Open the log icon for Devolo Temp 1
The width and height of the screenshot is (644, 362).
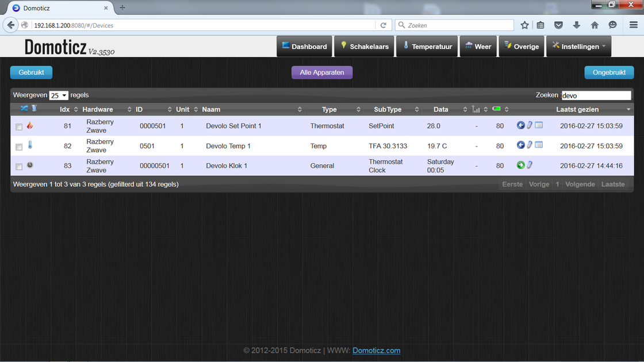(x=539, y=144)
